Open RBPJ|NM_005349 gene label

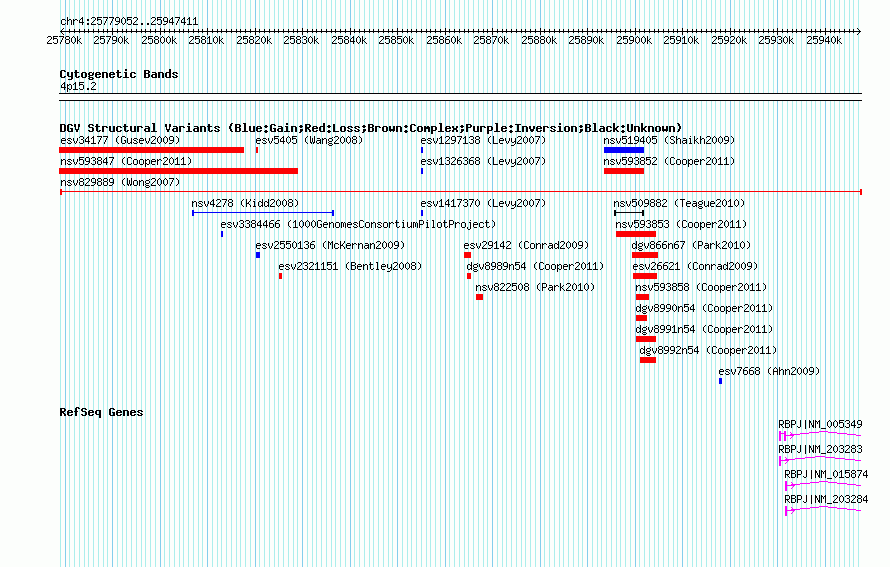coord(820,425)
